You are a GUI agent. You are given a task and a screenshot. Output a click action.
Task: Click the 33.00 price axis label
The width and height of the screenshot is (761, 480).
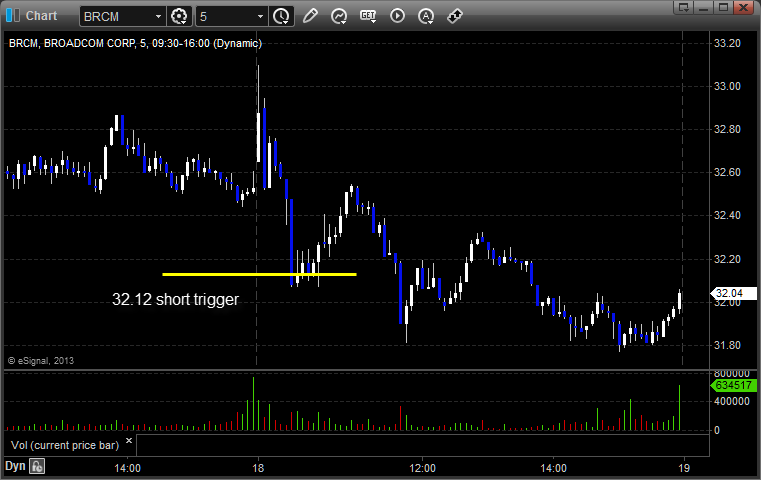(x=728, y=86)
